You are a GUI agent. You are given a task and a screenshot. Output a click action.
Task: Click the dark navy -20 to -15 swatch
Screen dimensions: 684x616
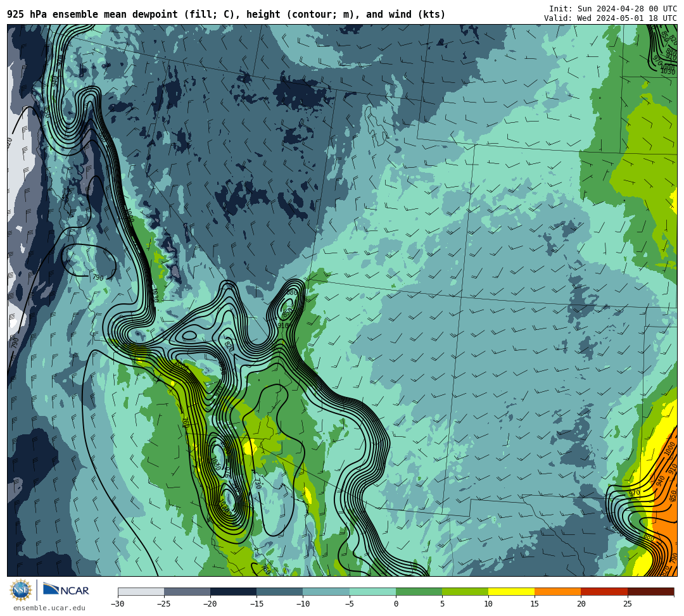[x=233, y=591]
